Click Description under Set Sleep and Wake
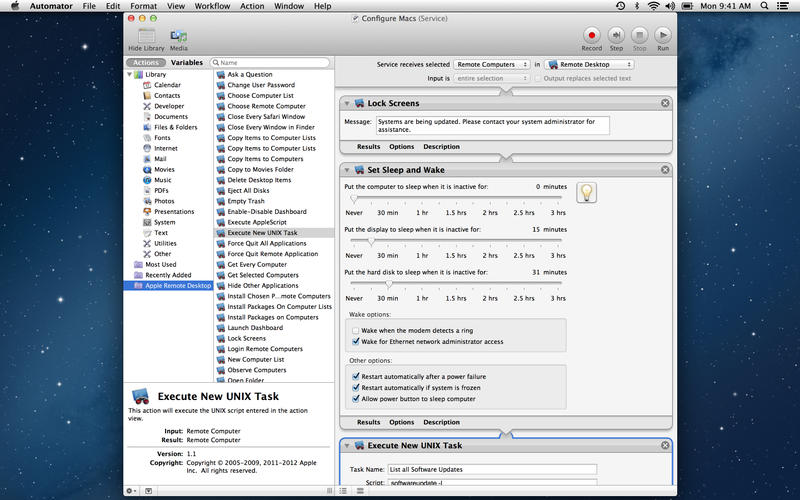This screenshot has height=500, width=800. point(441,422)
